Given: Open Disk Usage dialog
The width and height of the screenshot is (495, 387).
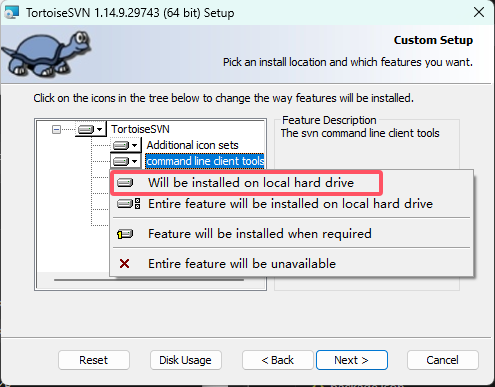Looking at the screenshot, I should (186, 360).
